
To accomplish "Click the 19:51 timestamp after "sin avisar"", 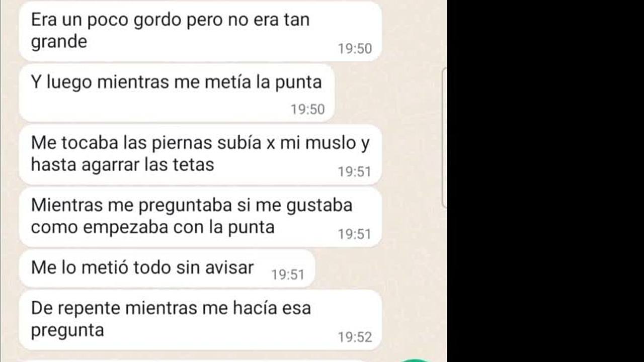I will [288, 275].
